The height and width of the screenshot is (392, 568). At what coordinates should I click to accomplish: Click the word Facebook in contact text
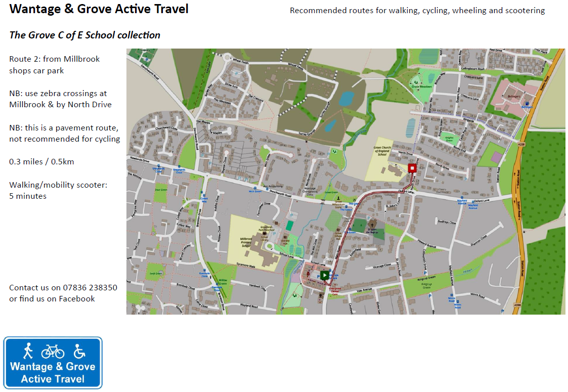pos(77,299)
